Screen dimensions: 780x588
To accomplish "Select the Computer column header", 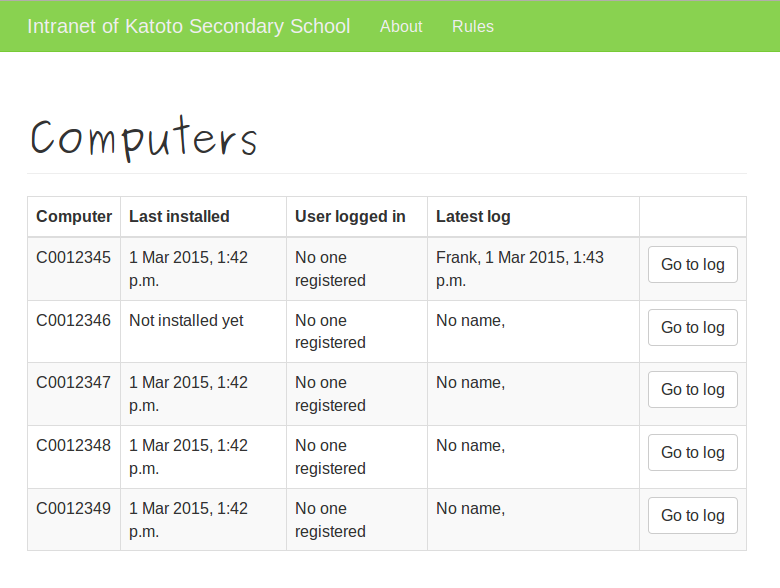I will pos(74,216).
